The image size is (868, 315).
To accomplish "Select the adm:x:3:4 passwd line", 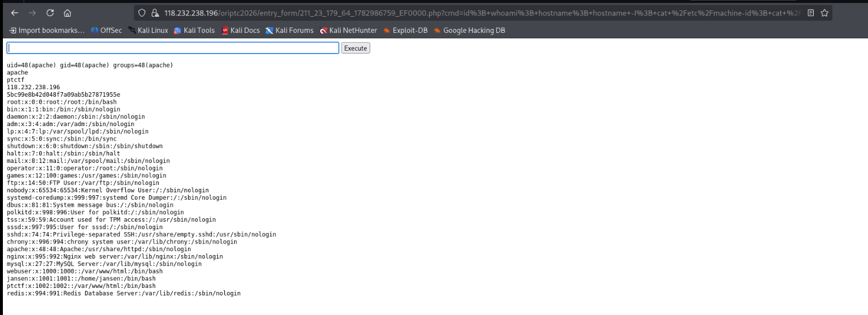I will [70, 124].
